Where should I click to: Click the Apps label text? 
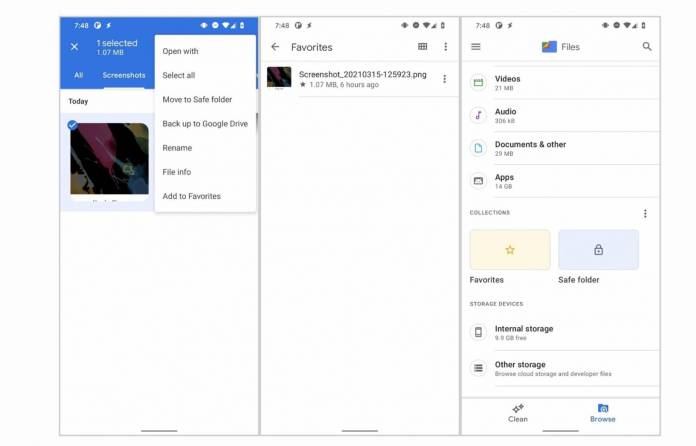(x=504, y=177)
